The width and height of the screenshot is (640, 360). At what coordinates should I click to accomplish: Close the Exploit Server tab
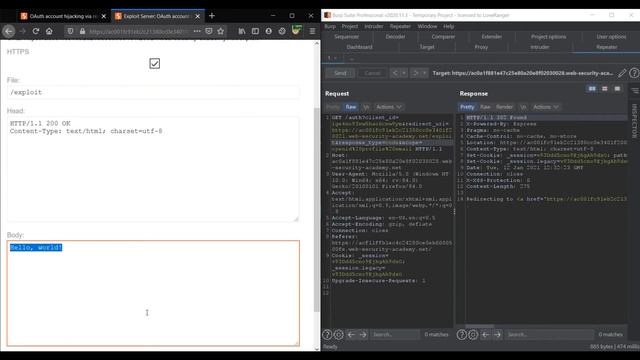pyautogui.click(x=198, y=16)
